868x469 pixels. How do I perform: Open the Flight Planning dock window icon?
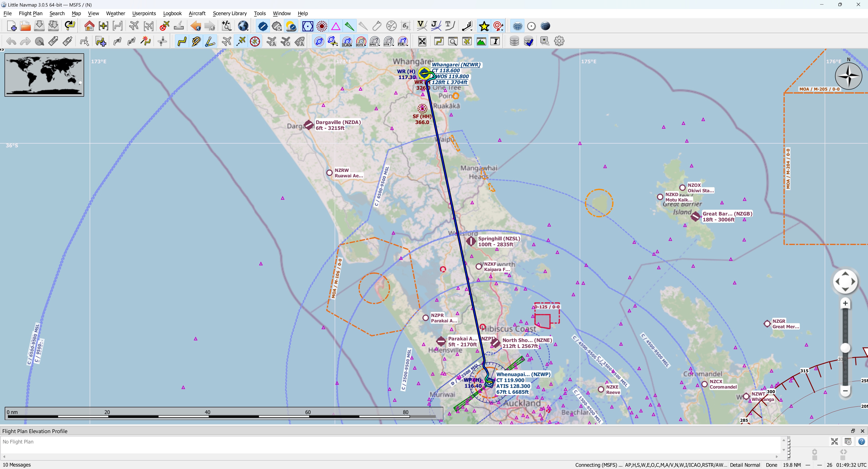[439, 41]
